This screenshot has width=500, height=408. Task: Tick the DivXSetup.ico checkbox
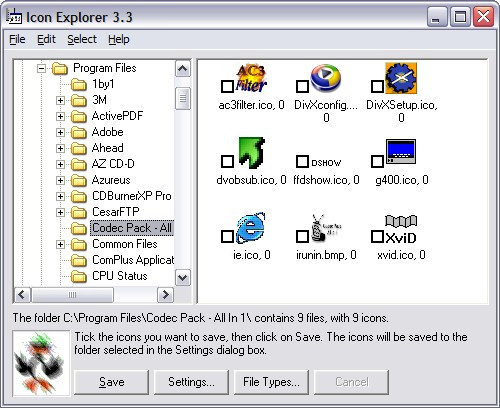377,87
